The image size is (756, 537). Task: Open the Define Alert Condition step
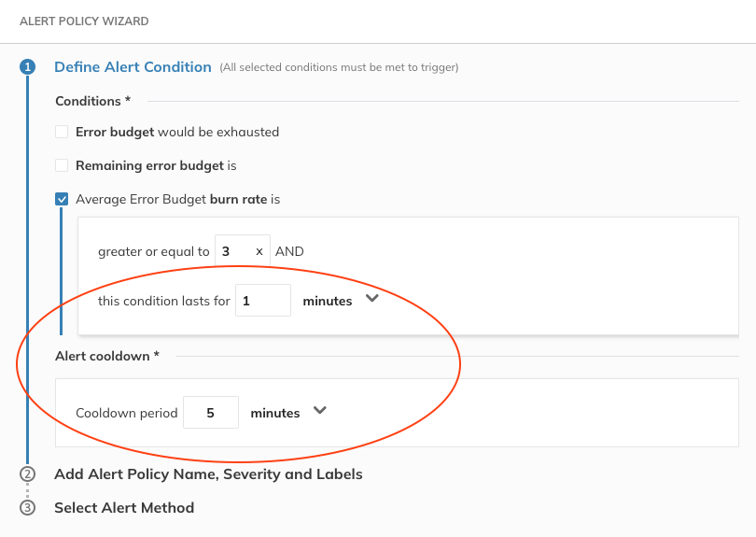pos(133,67)
